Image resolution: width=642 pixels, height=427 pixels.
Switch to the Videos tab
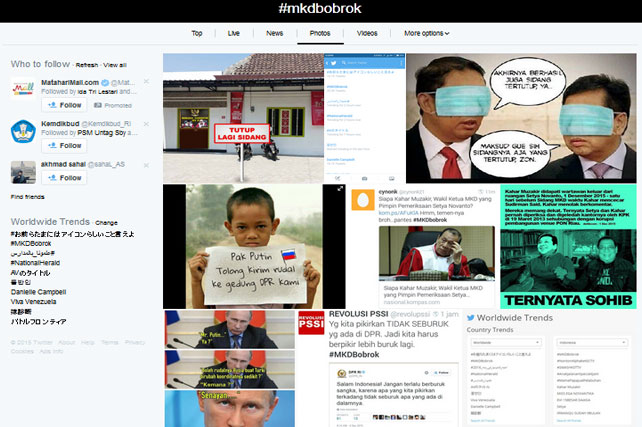point(367,33)
